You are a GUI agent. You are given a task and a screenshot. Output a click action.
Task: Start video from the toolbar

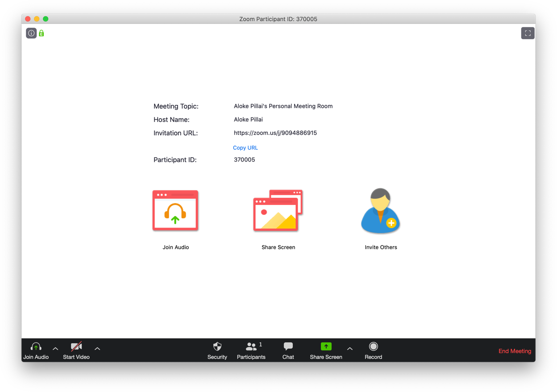[76, 351]
